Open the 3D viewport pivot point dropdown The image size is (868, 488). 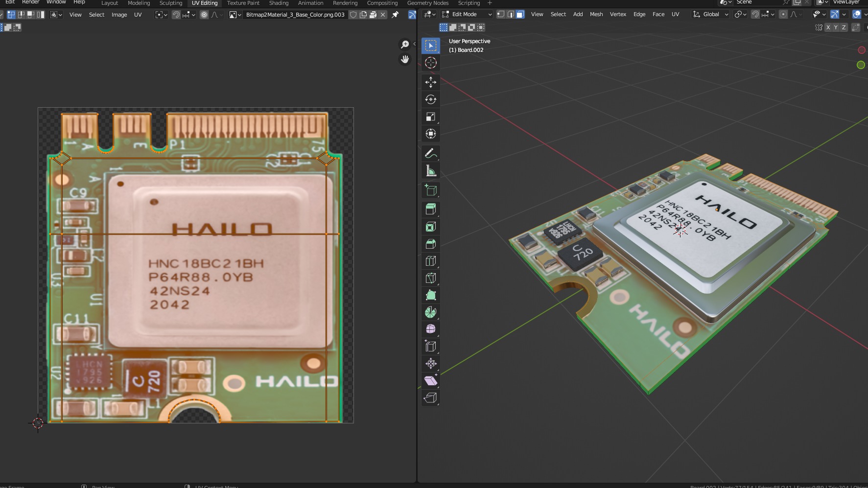point(740,14)
